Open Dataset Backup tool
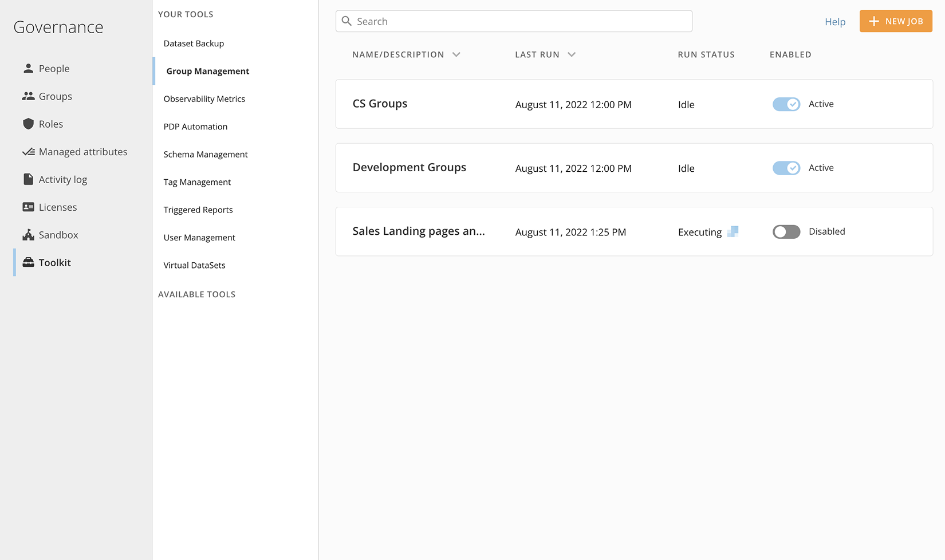The image size is (945, 560). pyautogui.click(x=194, y=44)
